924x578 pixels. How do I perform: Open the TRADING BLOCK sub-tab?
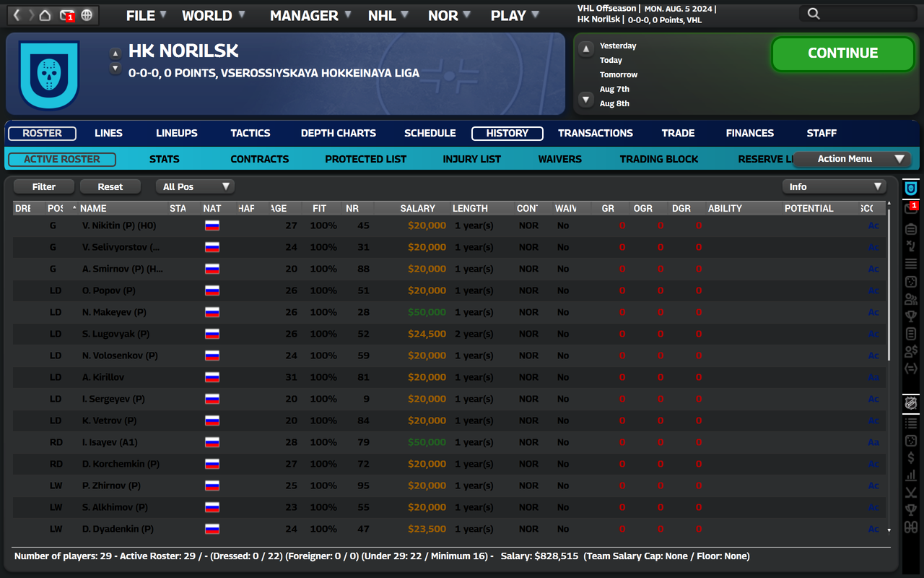pos(659,159)
